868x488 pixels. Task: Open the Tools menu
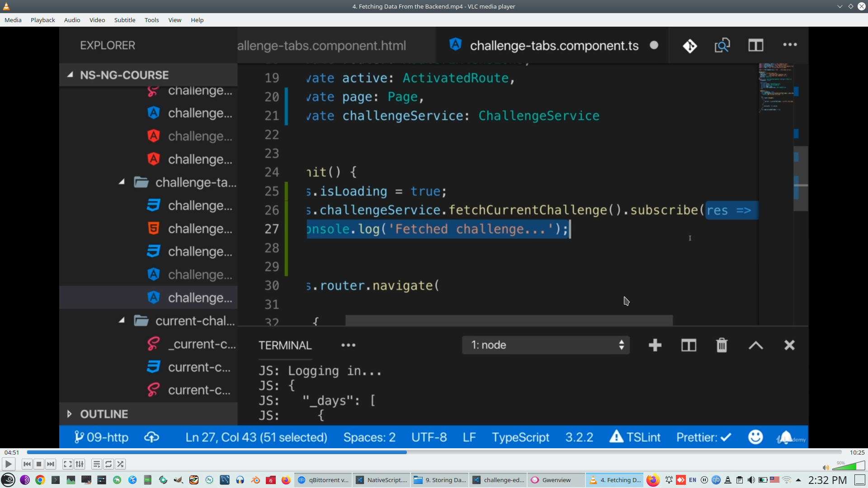pyautogui.click(x=151, y=20)
